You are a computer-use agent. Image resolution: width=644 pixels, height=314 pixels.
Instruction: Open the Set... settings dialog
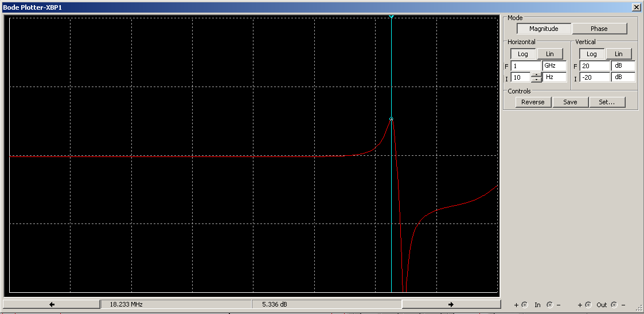607,102
